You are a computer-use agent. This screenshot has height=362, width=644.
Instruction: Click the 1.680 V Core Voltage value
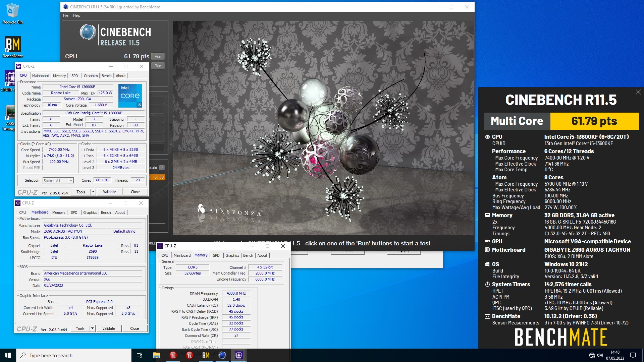[x=101, y=105]
